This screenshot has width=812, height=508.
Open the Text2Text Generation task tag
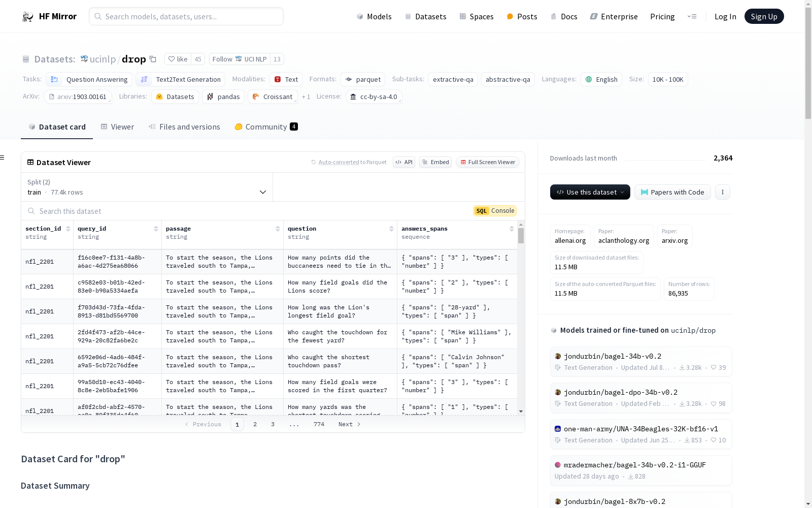coord(181,79)
